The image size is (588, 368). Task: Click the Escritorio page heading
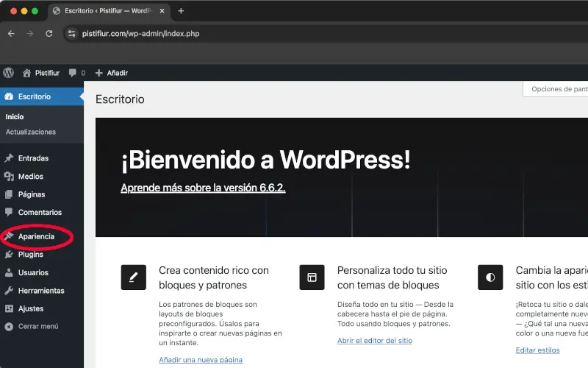120,99
